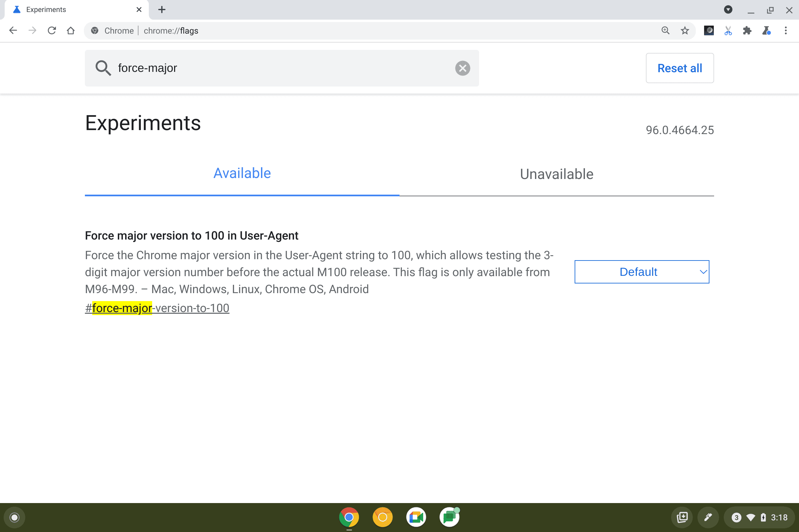Image resolution: width=799 pixels, height=532 pixels.
Task: Switch to the Unavailable tab
Action: click(x=557, y=174)
